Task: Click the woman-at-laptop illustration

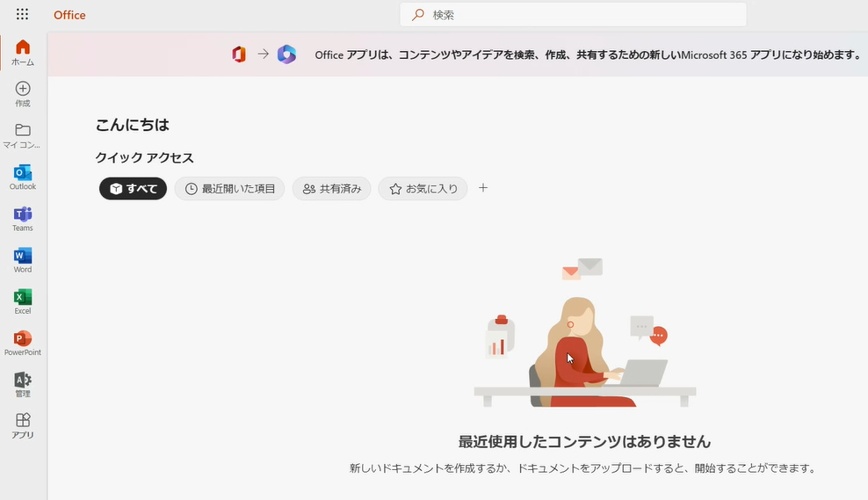Action: click(584, 333)
